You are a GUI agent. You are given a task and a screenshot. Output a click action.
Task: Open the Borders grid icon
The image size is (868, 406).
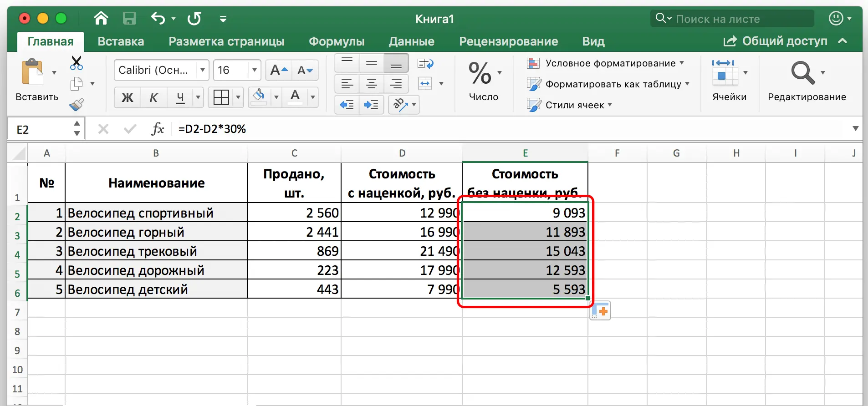[x=221, y=97]
